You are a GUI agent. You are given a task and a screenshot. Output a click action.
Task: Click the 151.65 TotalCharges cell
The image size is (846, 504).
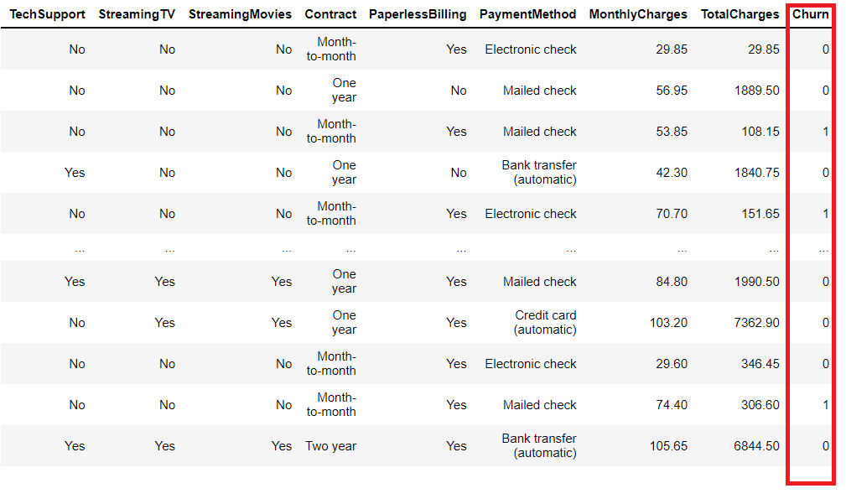point(760,214)
